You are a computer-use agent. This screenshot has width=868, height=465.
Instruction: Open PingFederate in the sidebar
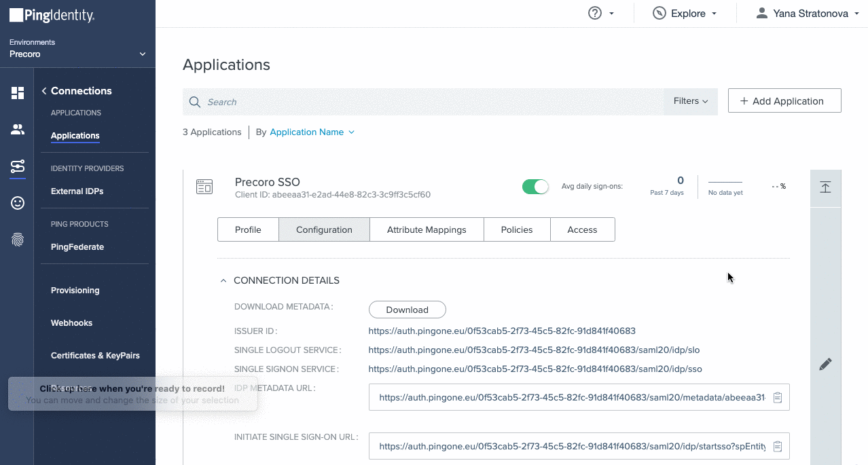pos(77,247)
